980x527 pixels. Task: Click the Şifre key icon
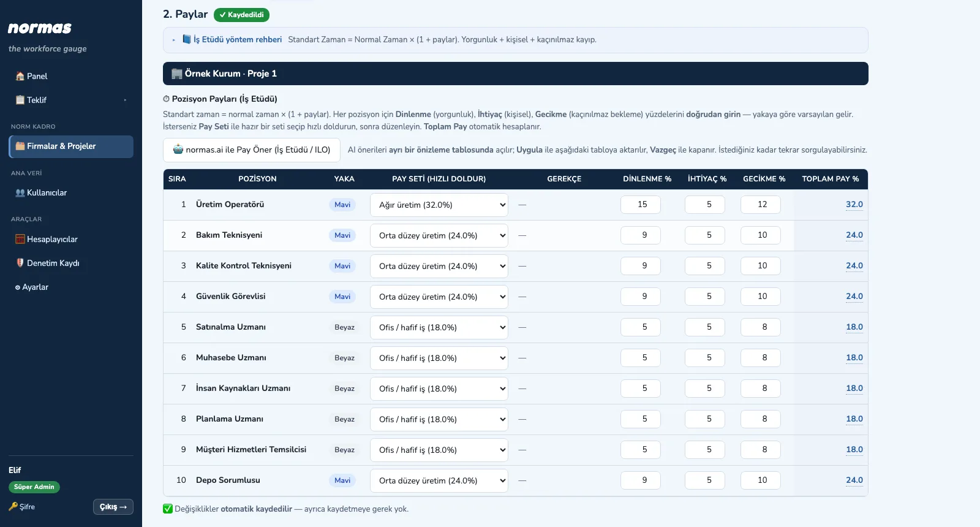pos(13,507)
